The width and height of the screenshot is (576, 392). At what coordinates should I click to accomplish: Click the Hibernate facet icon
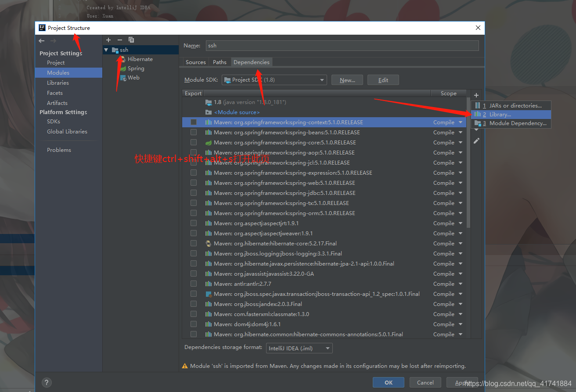(x=123, y=59)
